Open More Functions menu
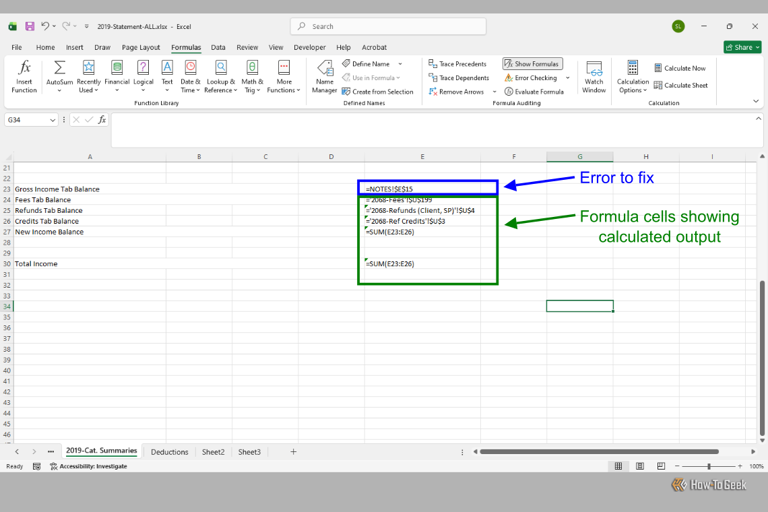Screen dimensions: 768x512 coord(284,76)
